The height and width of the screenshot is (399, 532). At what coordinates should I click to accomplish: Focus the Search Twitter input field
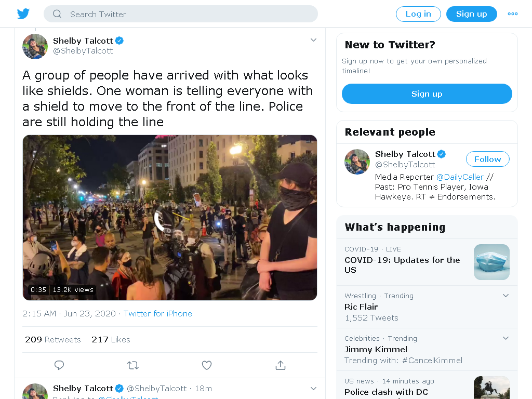[181, 14]
